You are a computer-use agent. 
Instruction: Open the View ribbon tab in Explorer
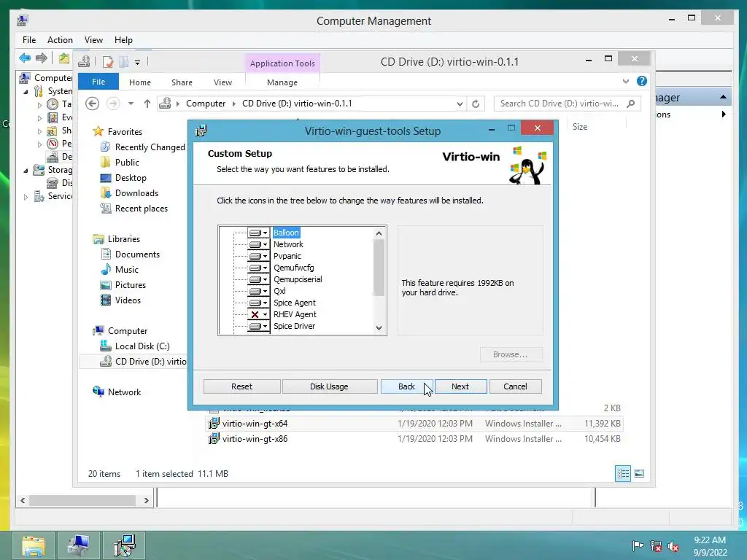(222, 82)
